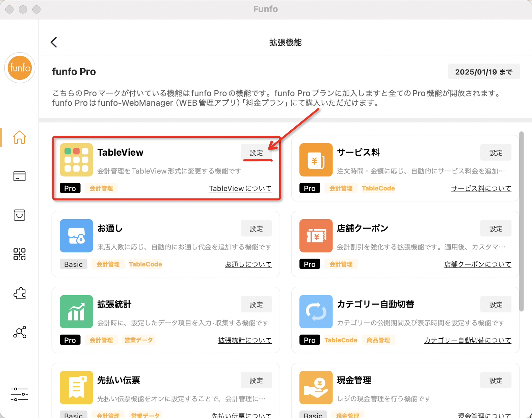Open the QR code icon in sidebar
532x418 pixels.
[19, 254]
